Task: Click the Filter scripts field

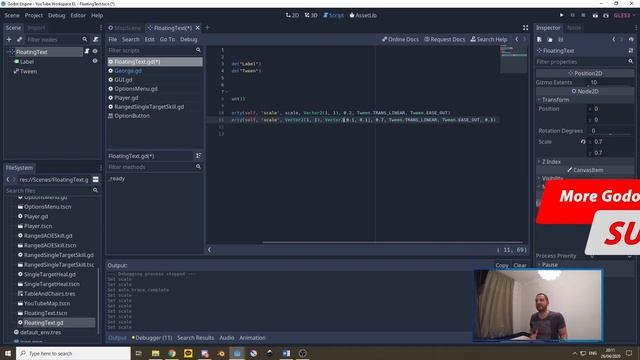Action: point(155,50)
